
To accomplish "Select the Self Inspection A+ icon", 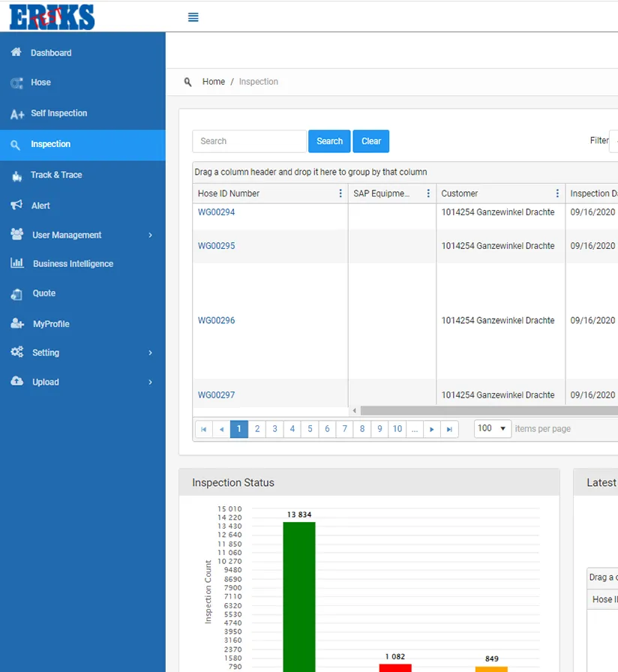I will coord(17,114).
